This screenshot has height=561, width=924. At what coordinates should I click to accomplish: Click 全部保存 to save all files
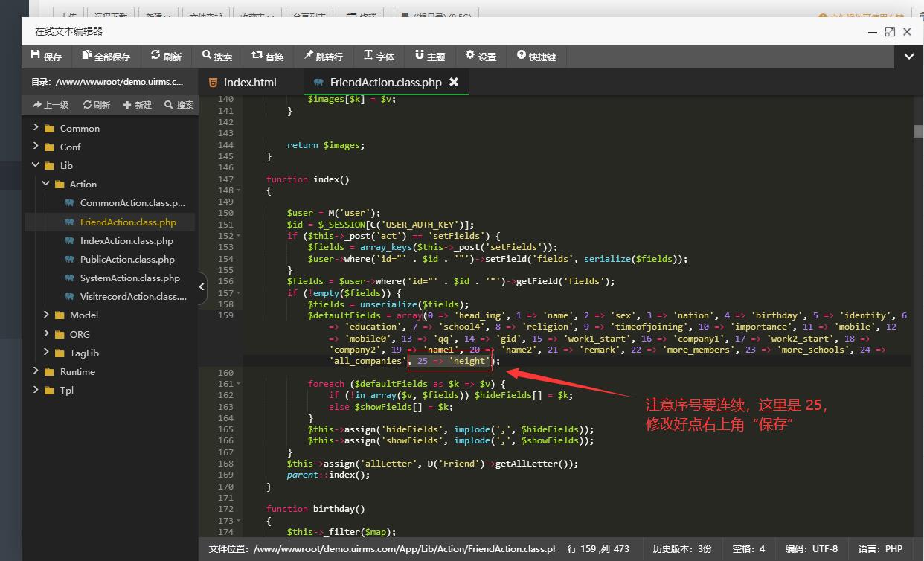click(x=106, y=57)
